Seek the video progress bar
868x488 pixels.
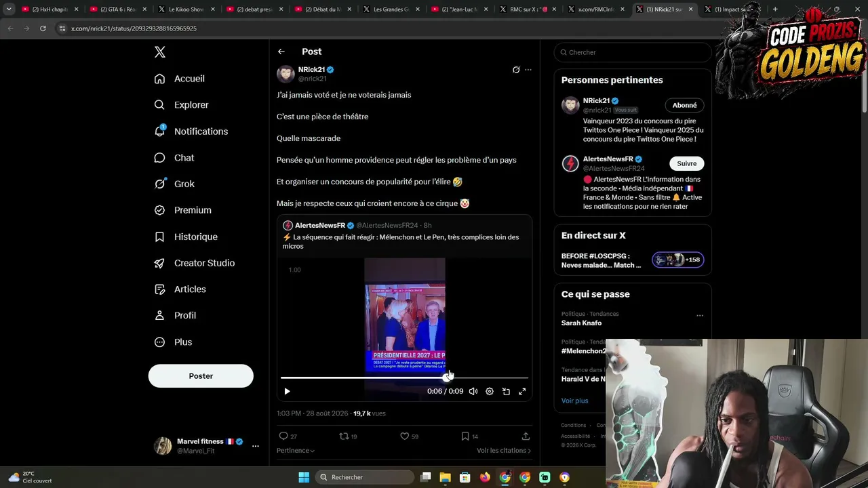tap(404, 378)
